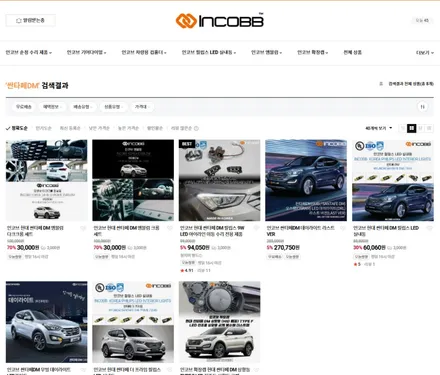The image size is (440, 375).
Task: Sort results by 낮은 가격순
Action: click(99, 128)
